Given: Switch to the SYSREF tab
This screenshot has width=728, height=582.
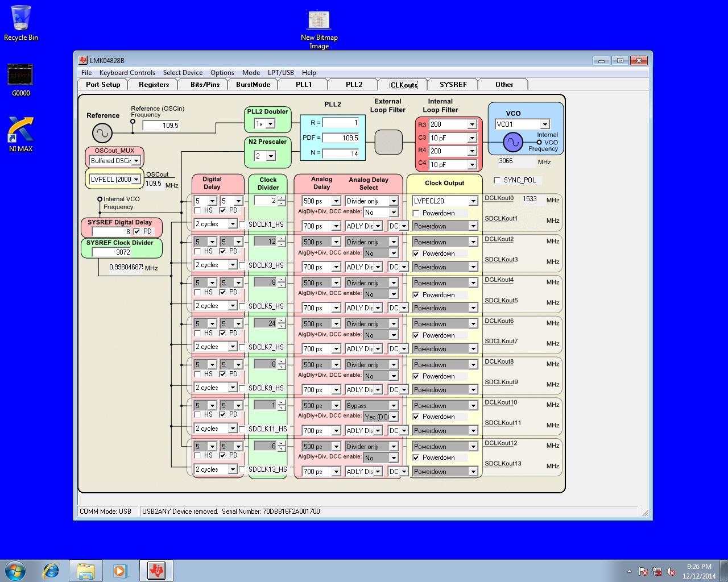Looking at the screenshot, I should point(453,85).
